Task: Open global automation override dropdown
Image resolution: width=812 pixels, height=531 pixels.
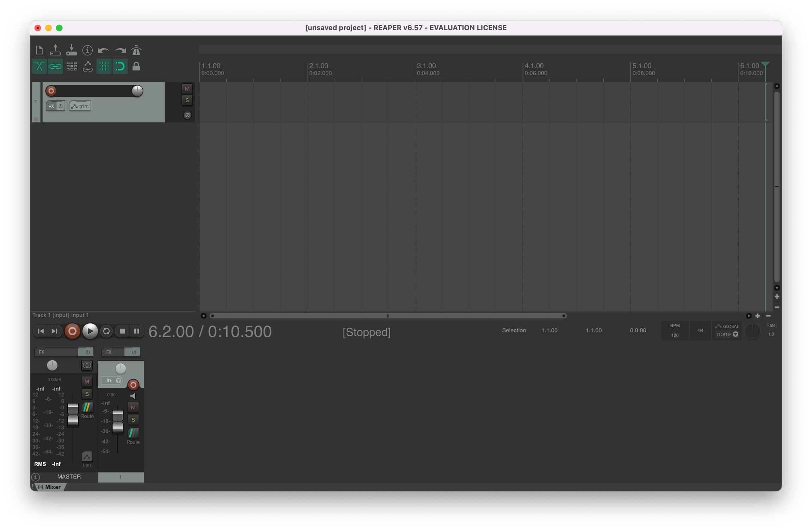Action: click(727, 334)
